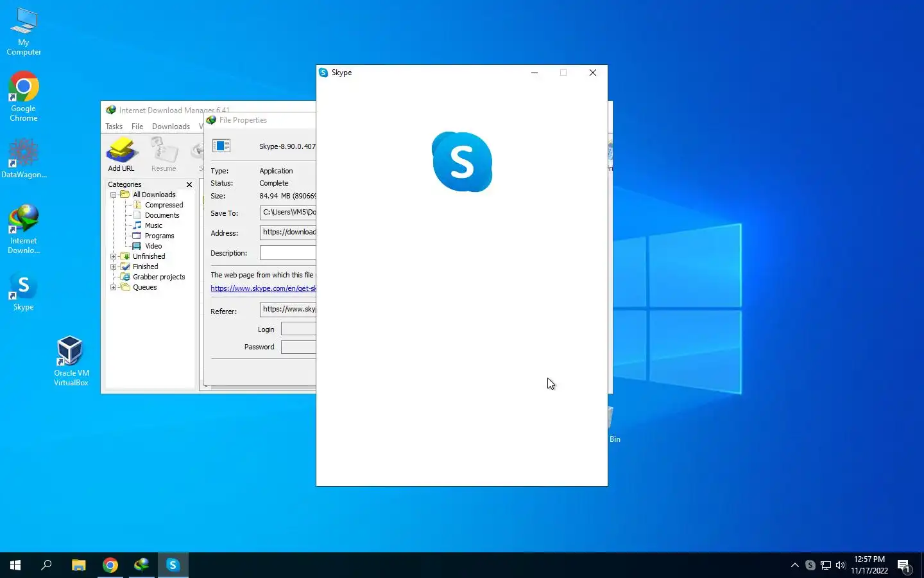Click the Skype logo in the splash window
This screenshot has height=578, width=924.
pos(462,162)
